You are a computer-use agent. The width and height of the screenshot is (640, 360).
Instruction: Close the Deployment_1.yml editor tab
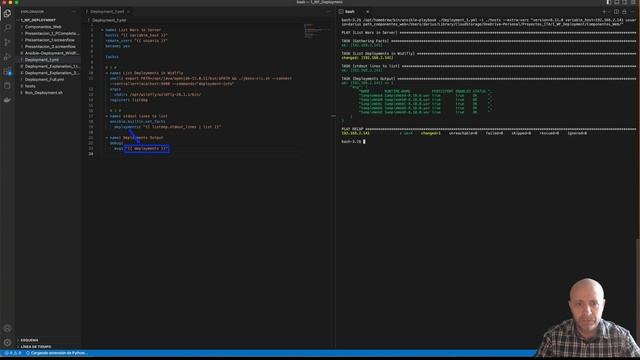pos(129,12)
